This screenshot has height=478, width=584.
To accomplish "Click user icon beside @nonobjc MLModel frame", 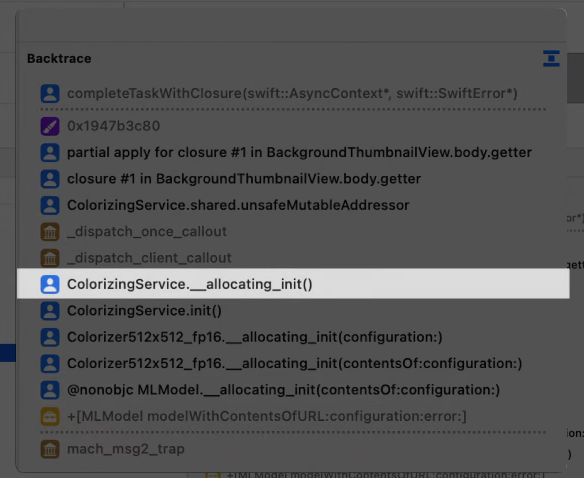I will [x=50, y=390].
